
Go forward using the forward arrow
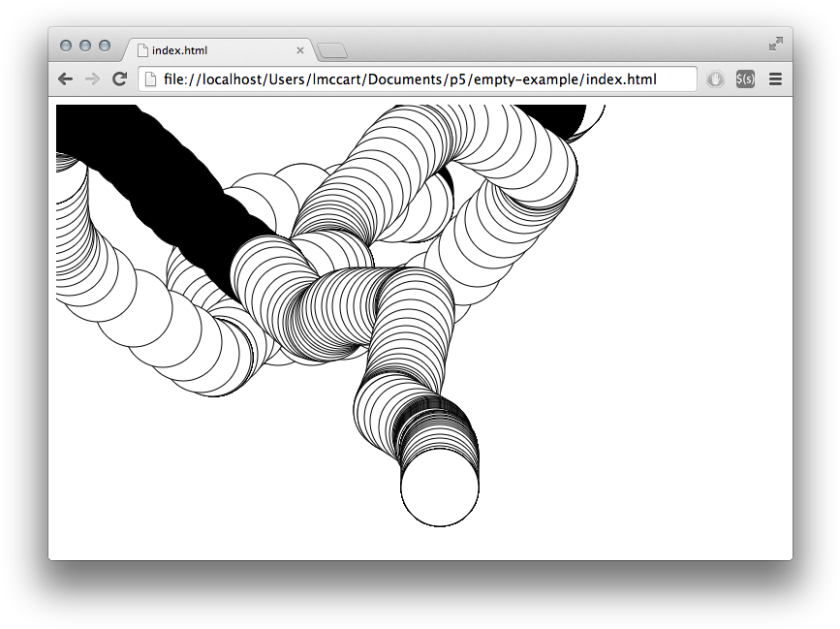pos(92,79)
